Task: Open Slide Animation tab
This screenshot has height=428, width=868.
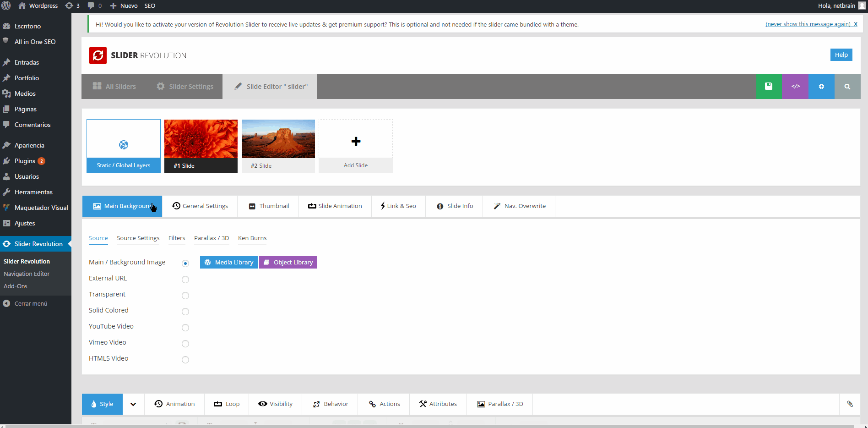Action: tap(335, 206)
